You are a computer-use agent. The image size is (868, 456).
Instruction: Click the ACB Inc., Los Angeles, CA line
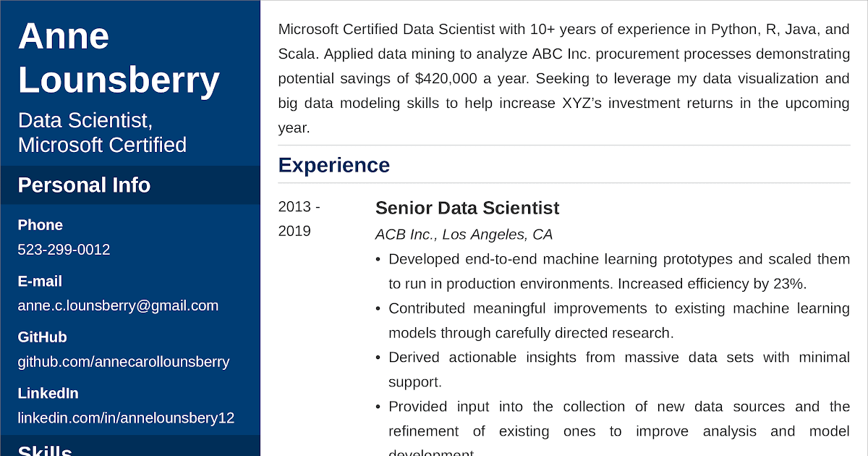(x=464, y=235)
